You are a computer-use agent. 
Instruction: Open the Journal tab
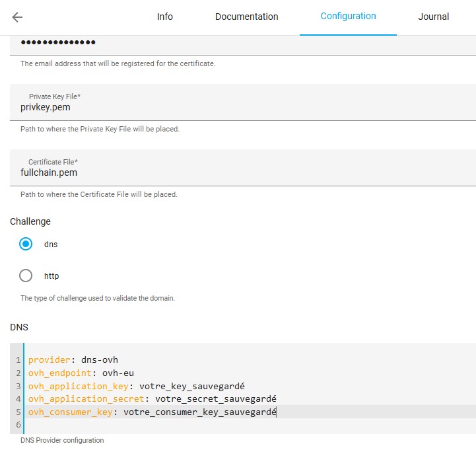click(433, 17)
